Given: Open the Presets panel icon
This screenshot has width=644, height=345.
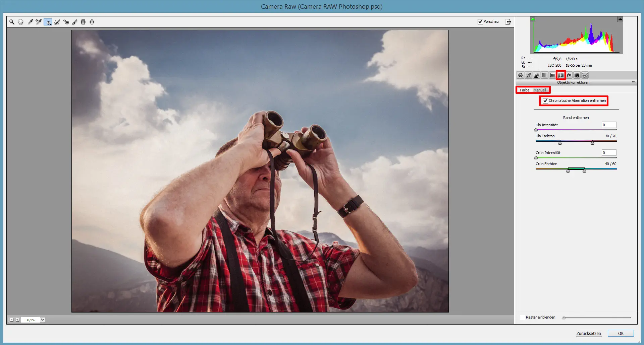Looking at the screenshot, I should [x=585, y=75].
